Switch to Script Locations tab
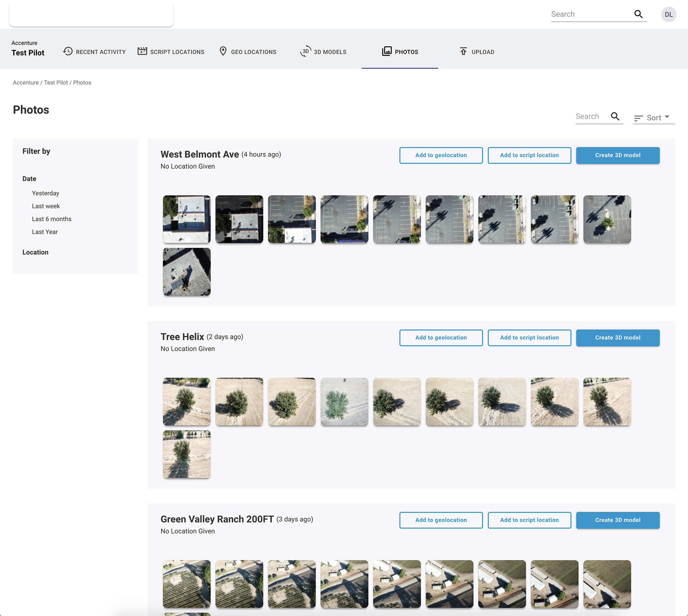The width and height of the screenshot is (688, 616). [x=171, y=52]
